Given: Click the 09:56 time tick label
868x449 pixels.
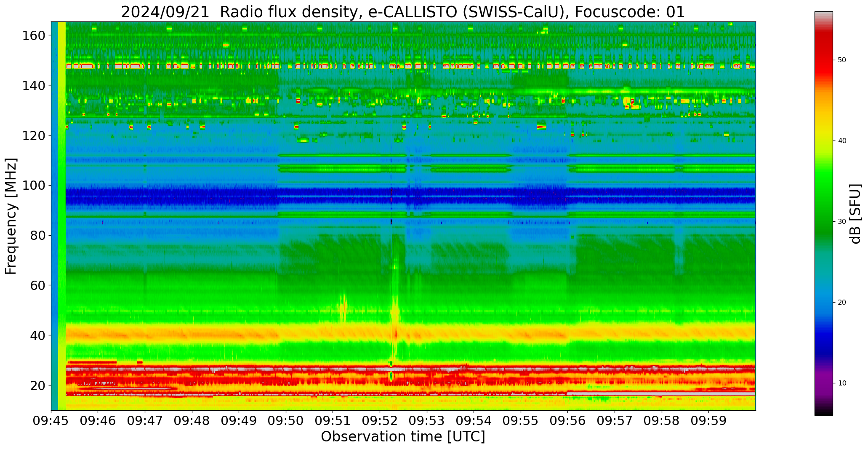Looking at the screenshot, I should pyautogui.click(x=568, y=420).
